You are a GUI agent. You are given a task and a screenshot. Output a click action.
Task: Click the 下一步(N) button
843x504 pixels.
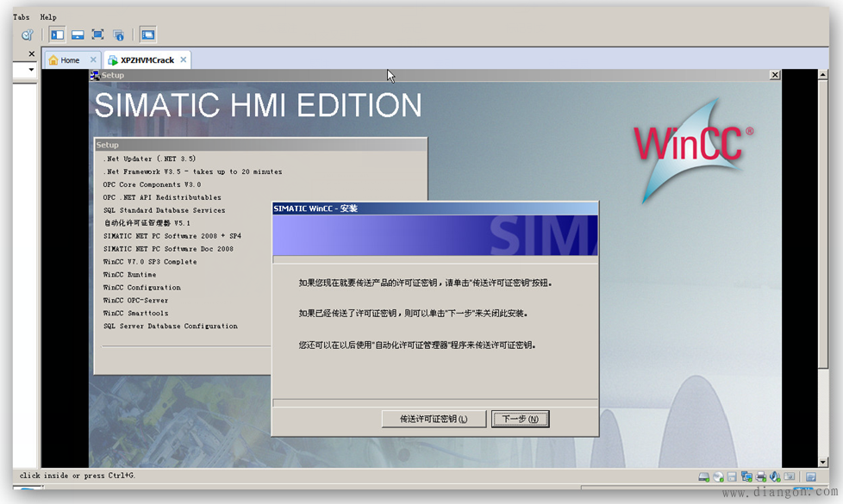521,419
